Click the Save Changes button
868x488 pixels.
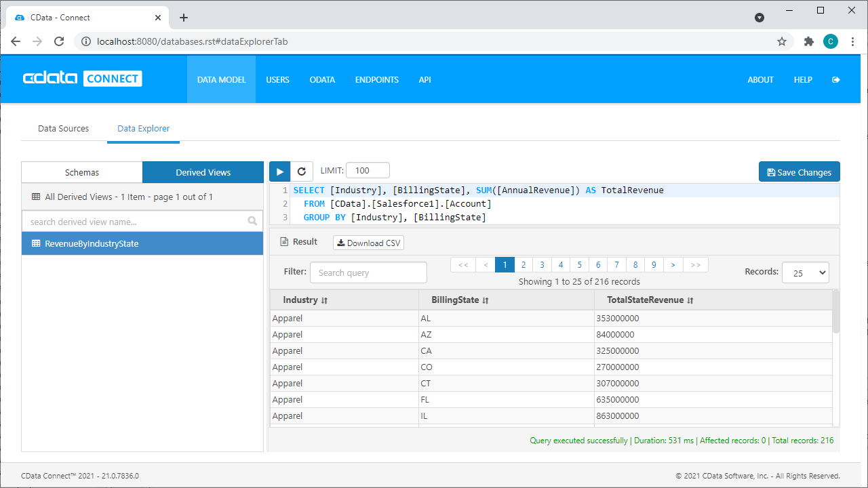coord(799,172)
